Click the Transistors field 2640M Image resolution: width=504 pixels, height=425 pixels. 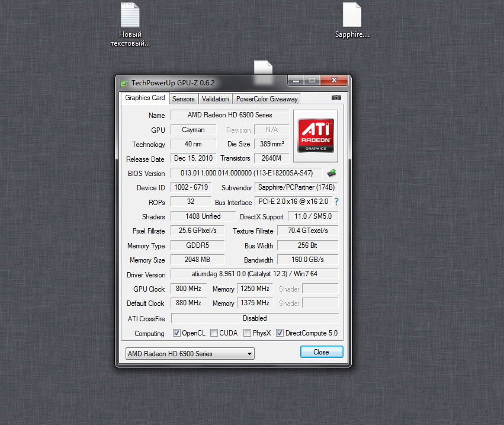click(272, 158)
